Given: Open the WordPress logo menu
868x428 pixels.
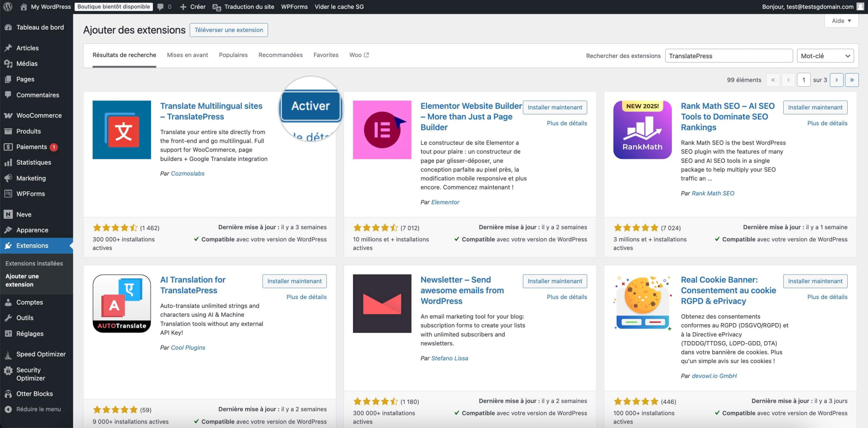Looking at the screenshot, I should [x=8, y=6].
